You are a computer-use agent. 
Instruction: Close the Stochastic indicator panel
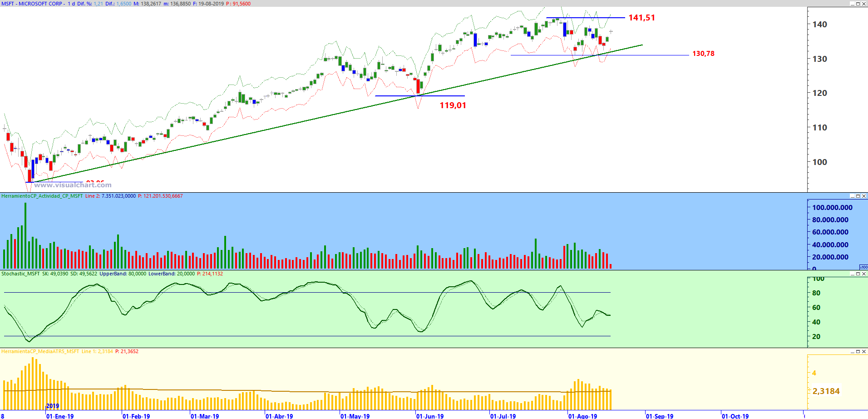(864, 274)
